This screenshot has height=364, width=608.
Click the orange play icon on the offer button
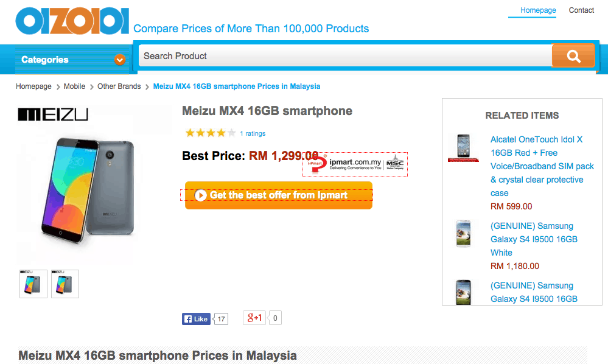click(201, 195)
